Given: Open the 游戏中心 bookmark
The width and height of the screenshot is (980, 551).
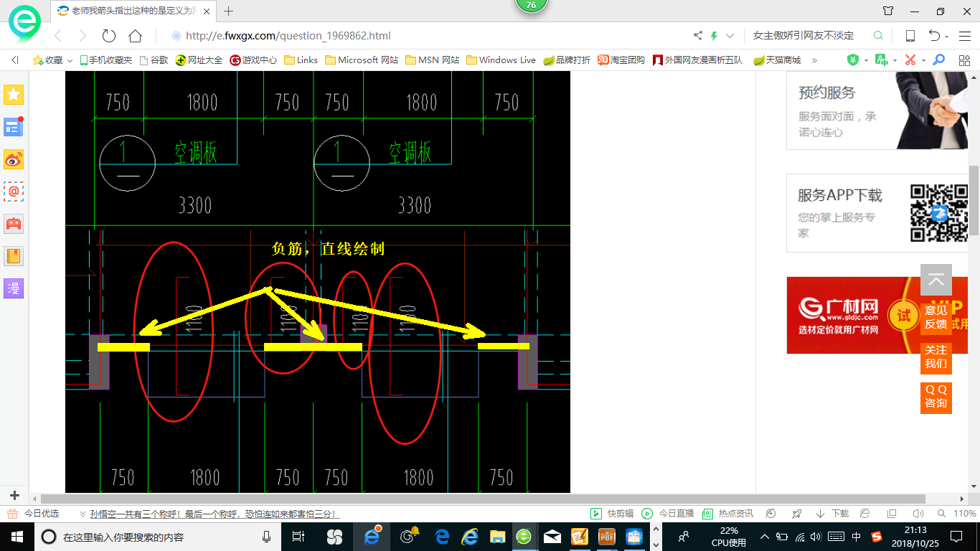Looking at the screenshot, I should pyautogui.click(x=253, y=60).
